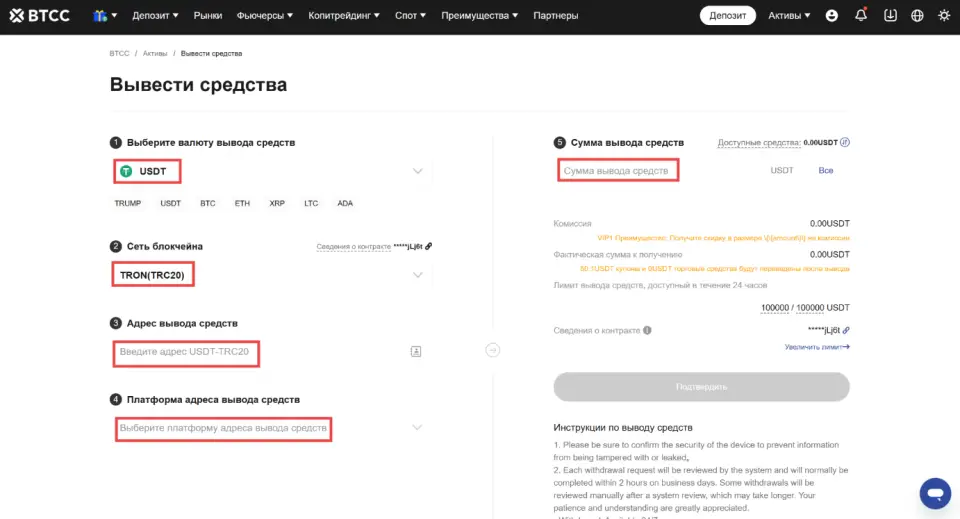Image resolution: width=960 pixels, height=519 pixels.
Task: Open the chat support bubble
Action: tap(935, 493)
